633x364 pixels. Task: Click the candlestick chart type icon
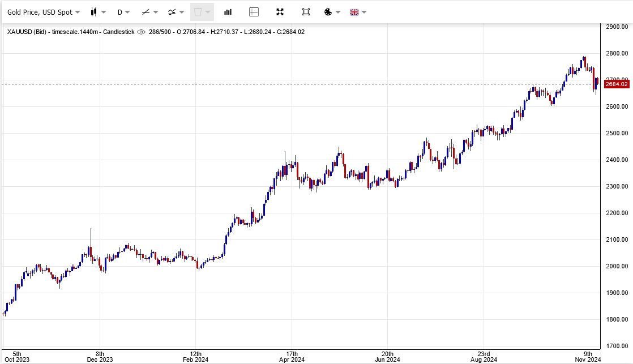pos(94,12)
